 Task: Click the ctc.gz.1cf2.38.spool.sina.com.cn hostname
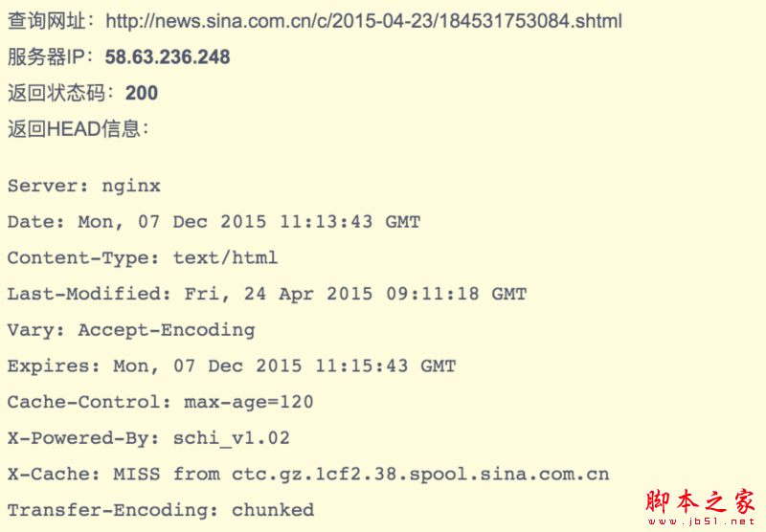(420, 474)
